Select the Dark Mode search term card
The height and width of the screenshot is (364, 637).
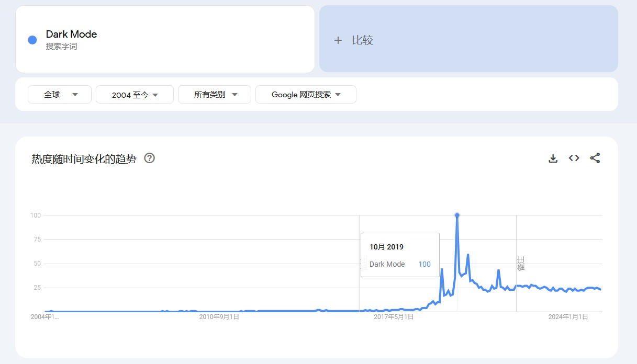click(165, 39)
